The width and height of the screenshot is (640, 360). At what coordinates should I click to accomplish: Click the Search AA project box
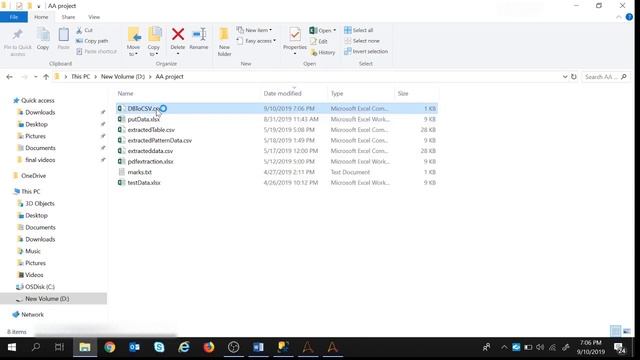pos(606,77)
